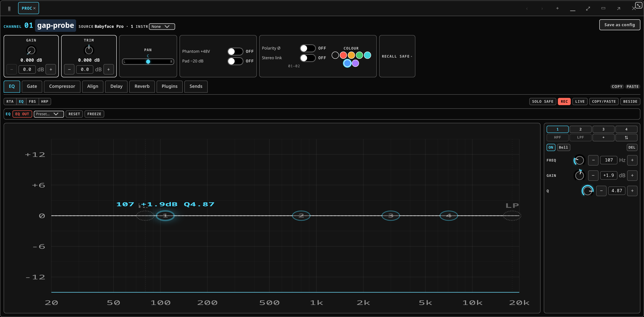Click the channel name gap-probe

click(x=56, y=26)
